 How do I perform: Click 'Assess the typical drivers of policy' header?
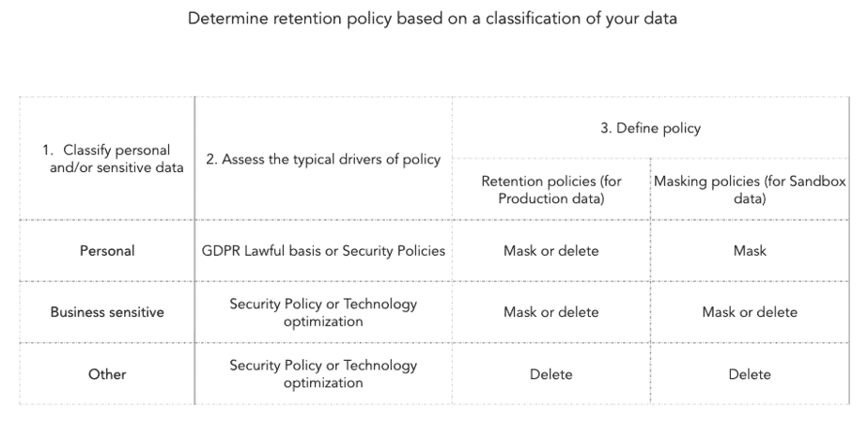323,159
